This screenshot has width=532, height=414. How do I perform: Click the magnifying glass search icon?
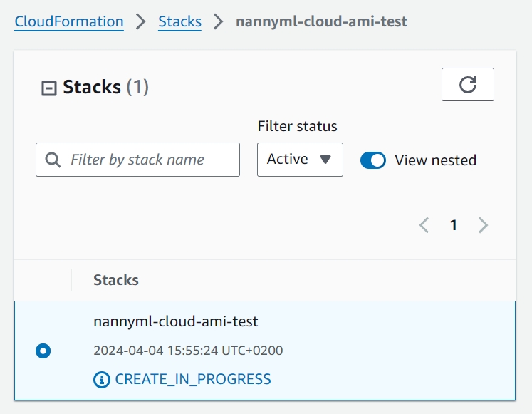click(x=53, y=160)
